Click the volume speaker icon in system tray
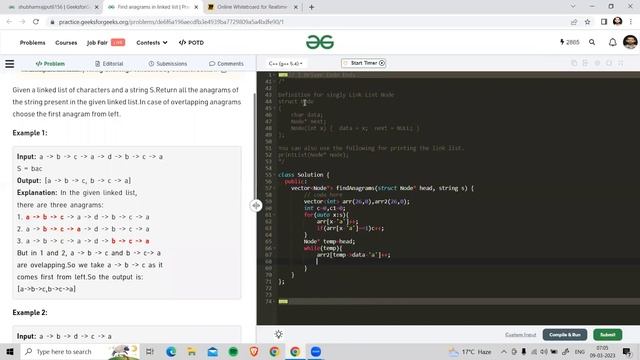Image resolution: width=640 pixels, height=360 pixels. [x=544, y=351]
